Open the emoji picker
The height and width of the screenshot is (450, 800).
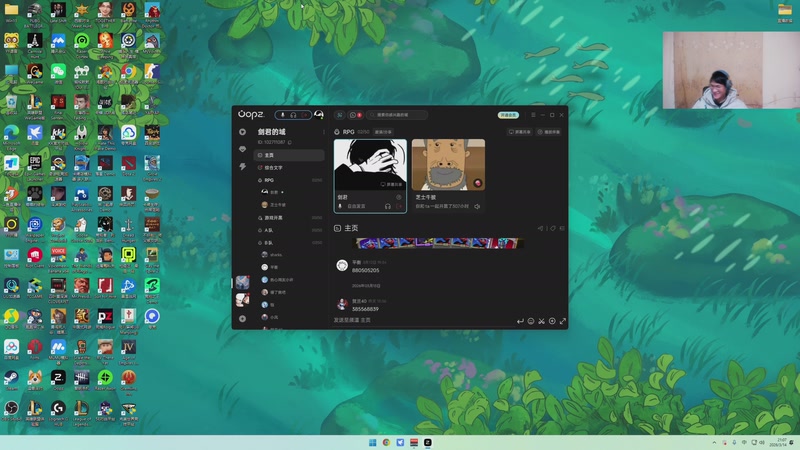[531, 321]
